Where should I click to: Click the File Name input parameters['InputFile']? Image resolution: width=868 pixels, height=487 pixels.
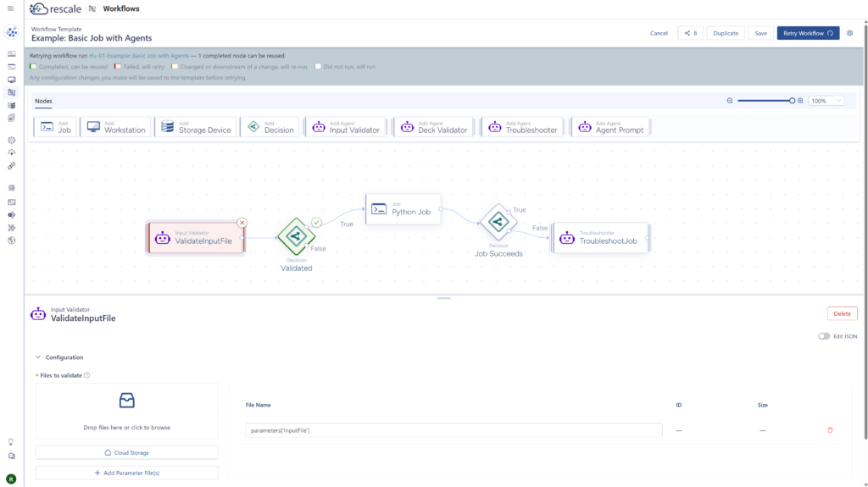pyautogui.click(x=453, y=430)
